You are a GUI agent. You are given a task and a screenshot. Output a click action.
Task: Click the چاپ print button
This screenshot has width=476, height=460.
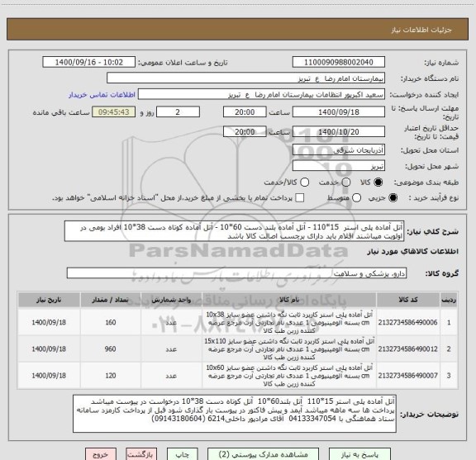[x=182, y=454]
